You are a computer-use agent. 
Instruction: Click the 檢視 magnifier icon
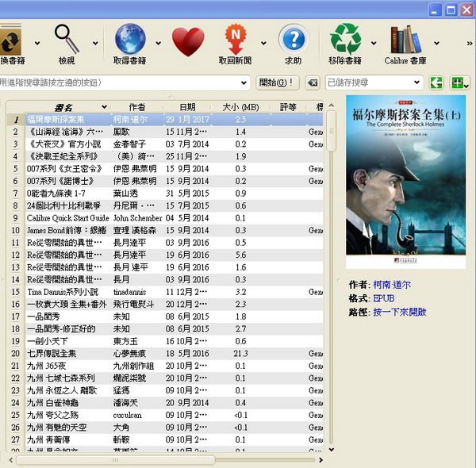(67, 38)
